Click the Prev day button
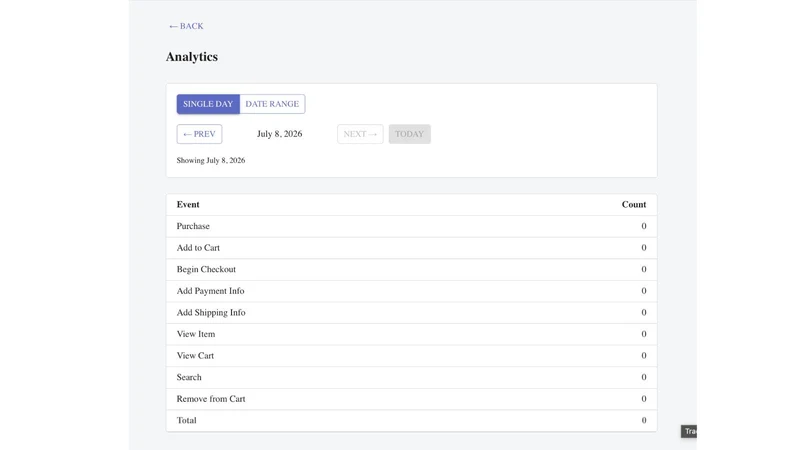Viewport: 800px width, 450px height. click(x=199, y=134)
